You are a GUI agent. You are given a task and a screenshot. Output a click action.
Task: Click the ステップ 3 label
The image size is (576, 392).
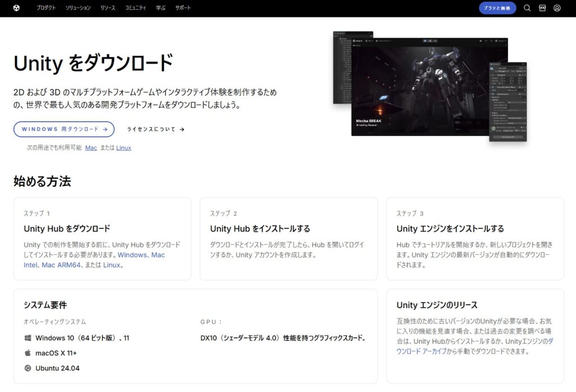click(410, 214)
